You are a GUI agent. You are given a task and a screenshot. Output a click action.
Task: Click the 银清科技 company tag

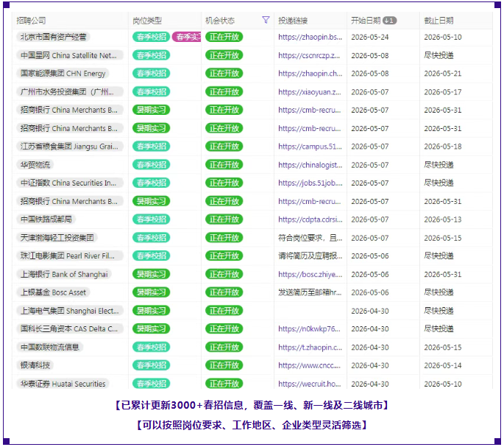(x=35, y=365)
